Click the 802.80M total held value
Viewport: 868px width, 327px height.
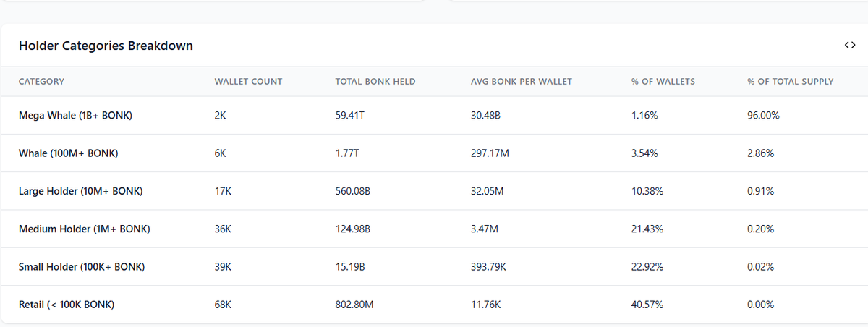pos(354,305)
